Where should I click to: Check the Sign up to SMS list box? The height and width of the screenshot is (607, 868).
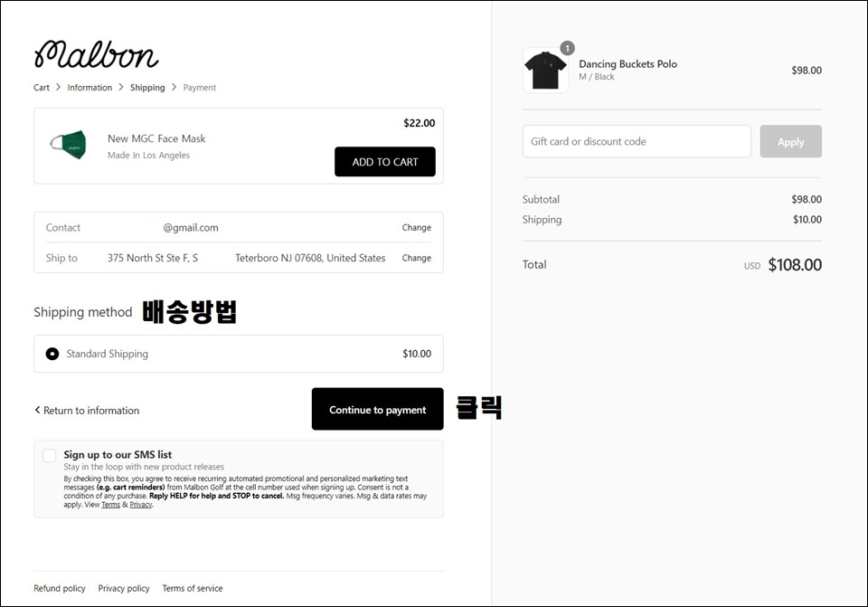(x=50, y=455)
